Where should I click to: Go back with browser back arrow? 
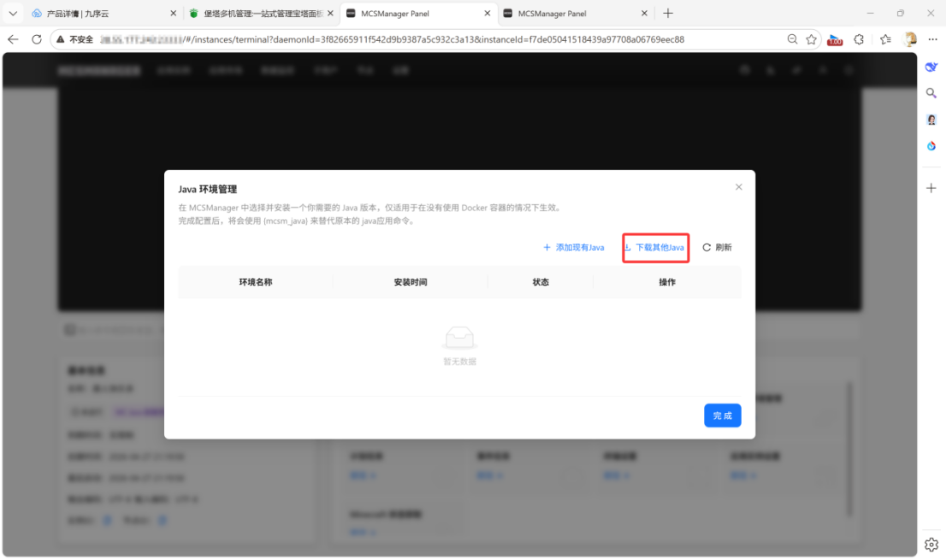[x=13, y=39]
